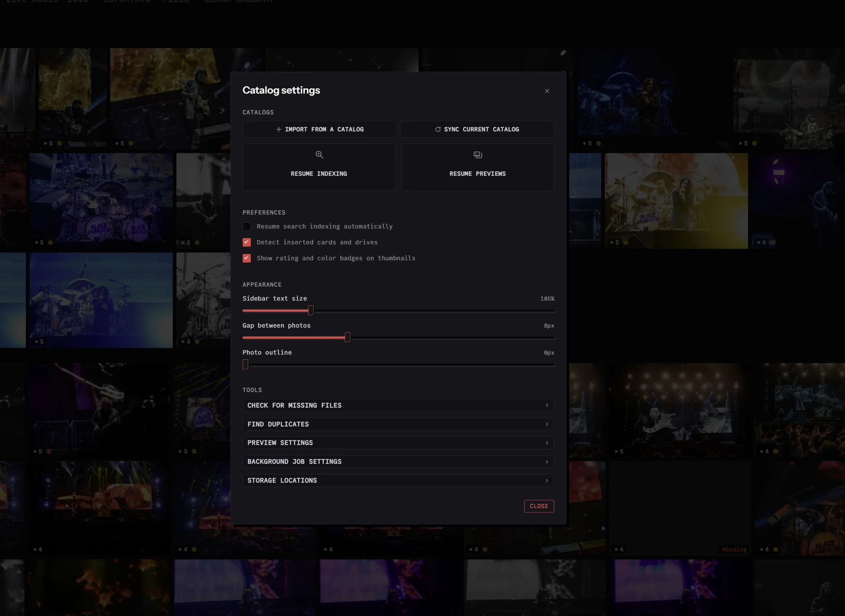
Task: Start Resume Previews
Action: pyautogui.click(x=478, y=167)
